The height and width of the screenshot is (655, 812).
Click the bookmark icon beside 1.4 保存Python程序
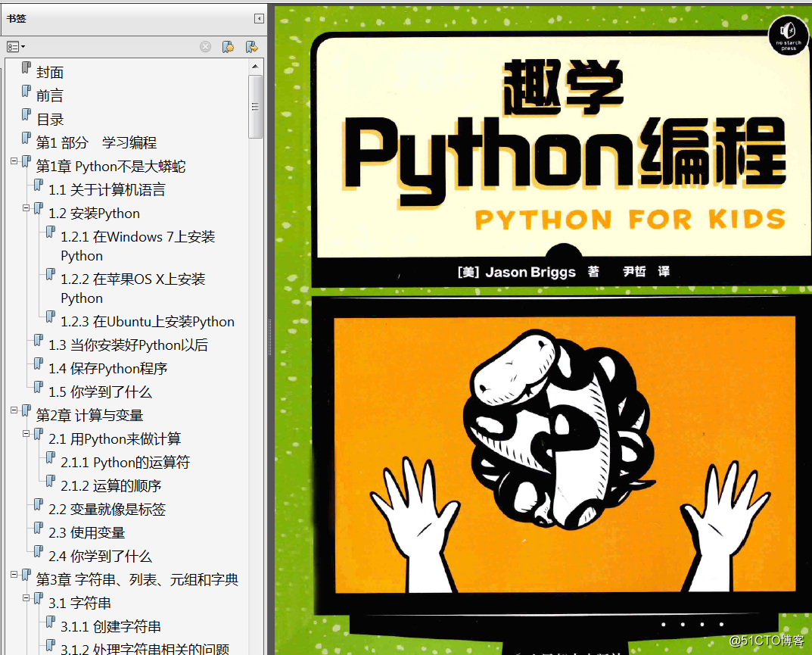[x=39, y=363]
